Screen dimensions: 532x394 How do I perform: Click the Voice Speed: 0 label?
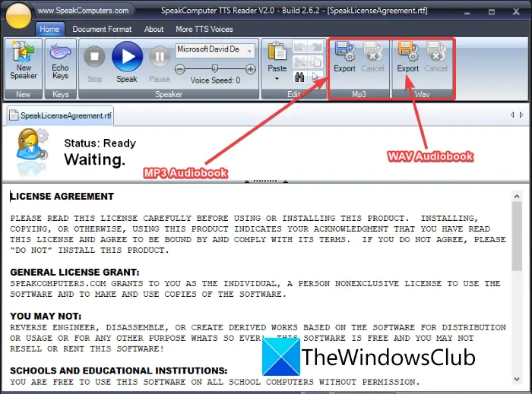coord(215,80)
